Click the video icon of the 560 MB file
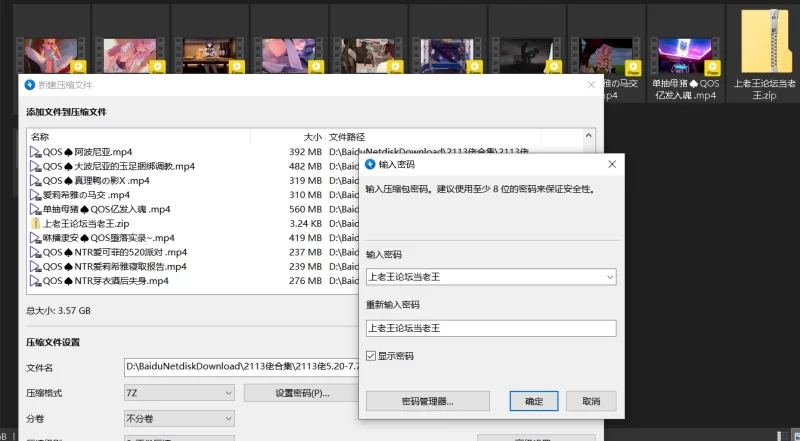Viewport: 800px width, 441px height. pos(35,210)
